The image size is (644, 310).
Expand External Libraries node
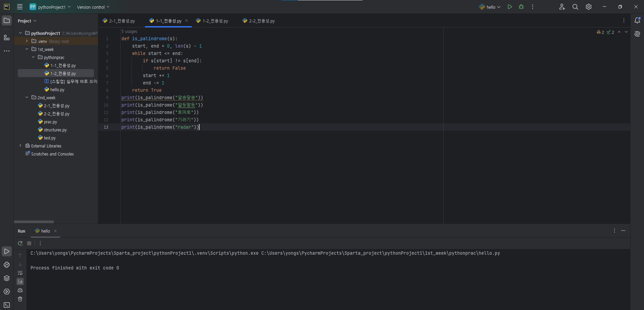(x=20, y=145)
